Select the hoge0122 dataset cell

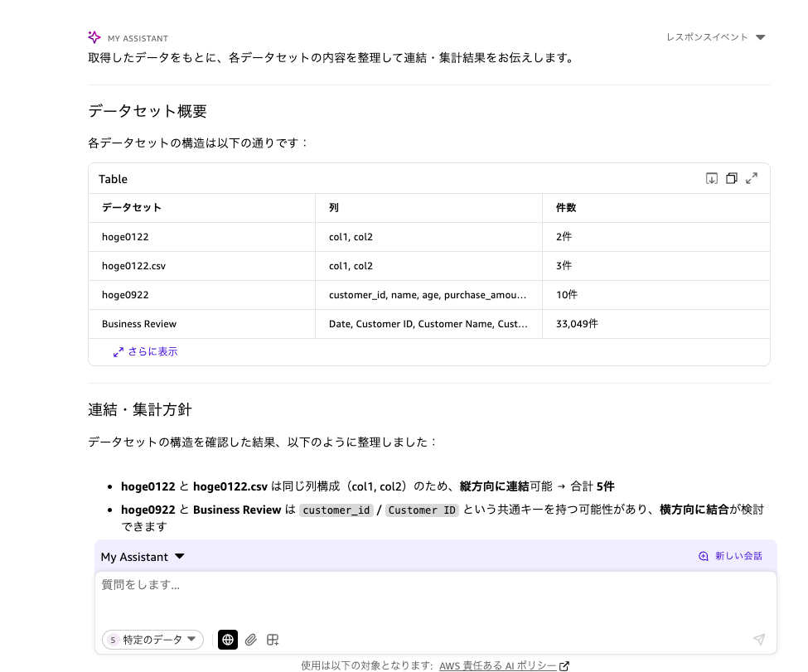pyautogui.click(x=202, y=237)
